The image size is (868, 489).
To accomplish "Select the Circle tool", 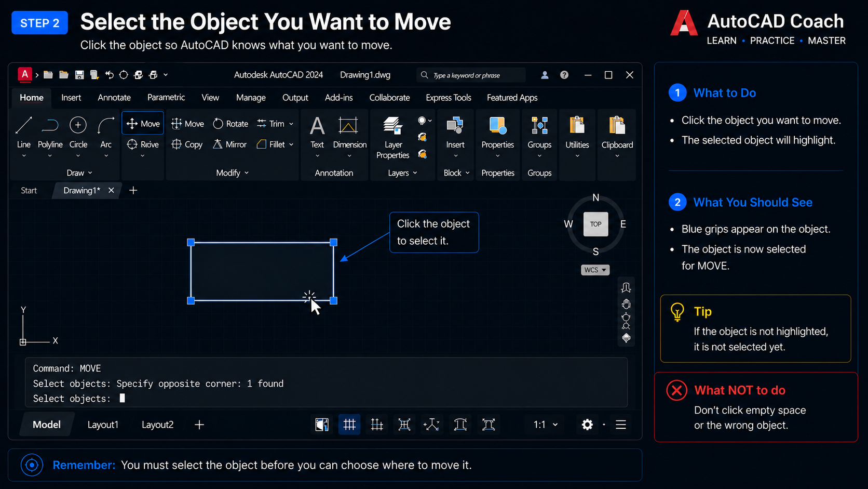I will coord(78,133).
